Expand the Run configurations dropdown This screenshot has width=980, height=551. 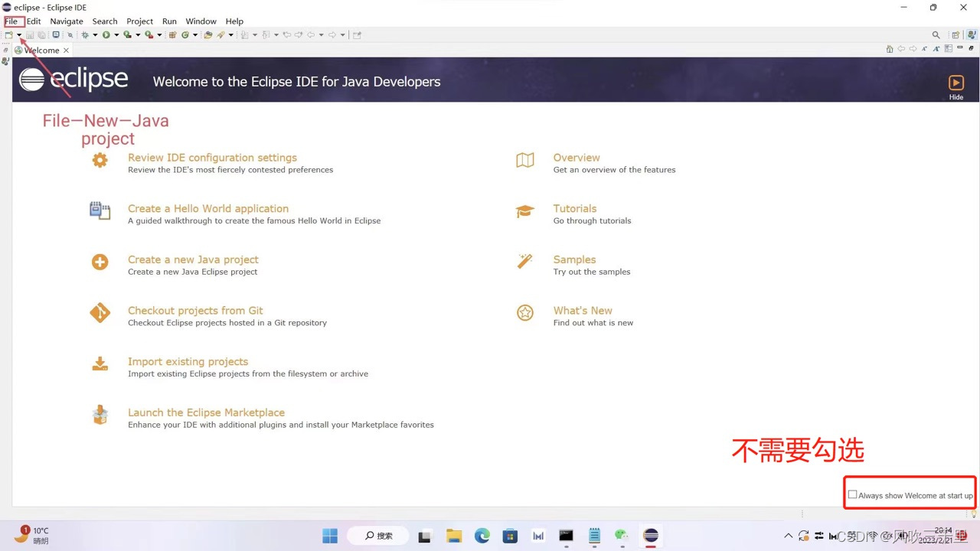(x=116, y=34)
